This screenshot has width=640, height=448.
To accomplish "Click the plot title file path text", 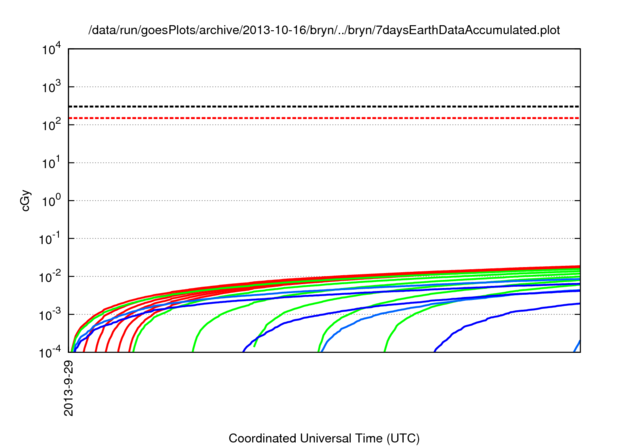I will (x=324, y=30).
